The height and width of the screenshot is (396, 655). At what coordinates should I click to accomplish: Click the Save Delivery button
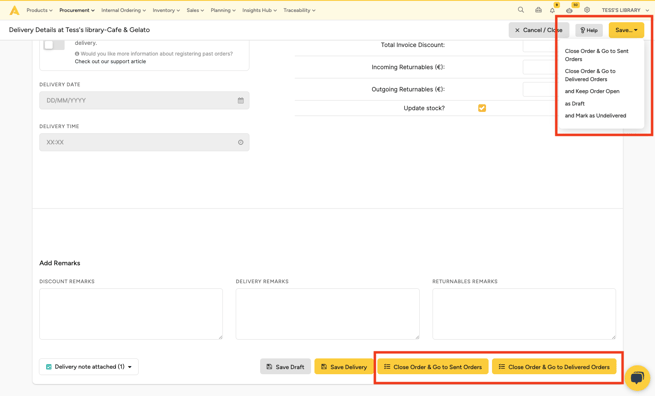(344, 367)
